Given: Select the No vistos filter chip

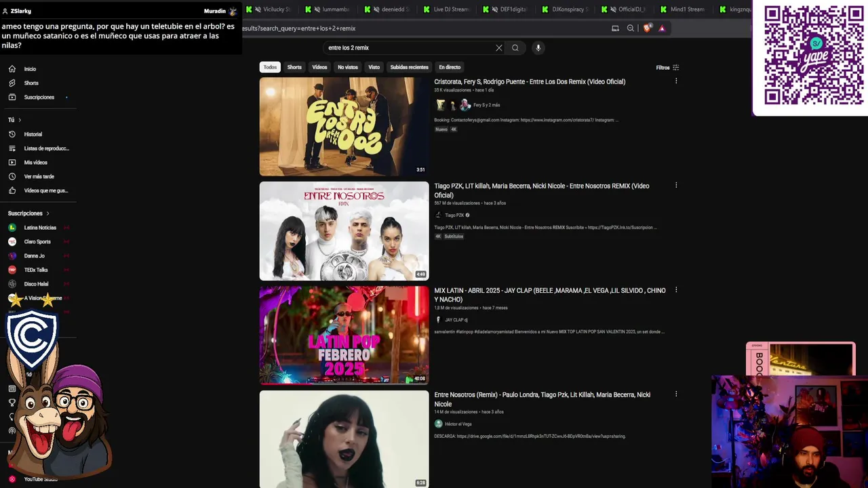Looking at the screenshot, I should coord(348,67).
